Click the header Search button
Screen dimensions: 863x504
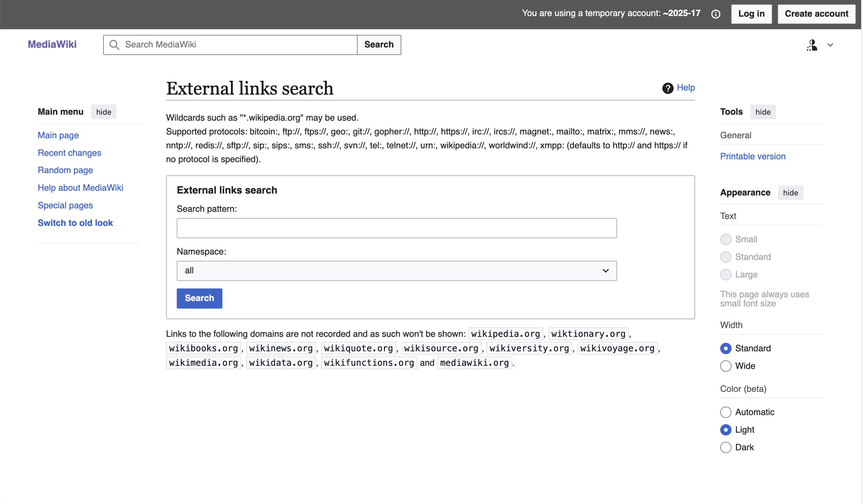point(379,45)
